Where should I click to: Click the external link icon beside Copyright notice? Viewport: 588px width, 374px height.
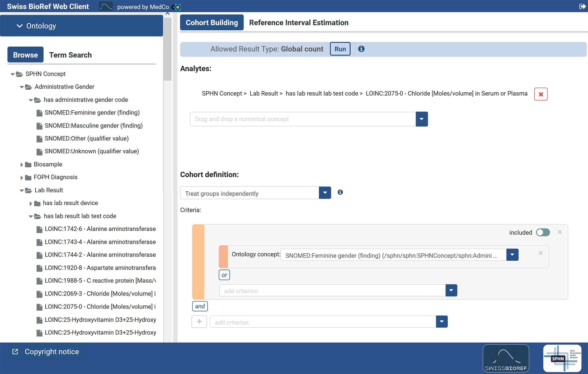(x=15, y=352)
